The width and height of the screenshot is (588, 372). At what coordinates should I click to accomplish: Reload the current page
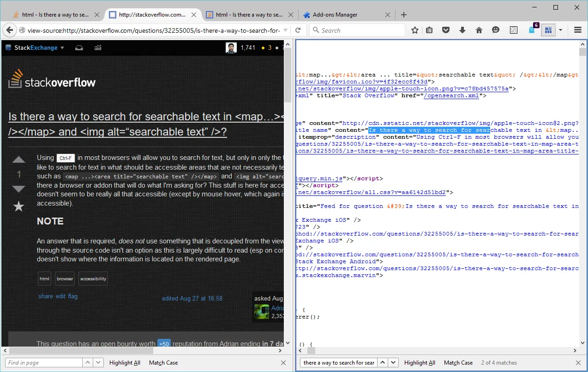click(298, 30)
